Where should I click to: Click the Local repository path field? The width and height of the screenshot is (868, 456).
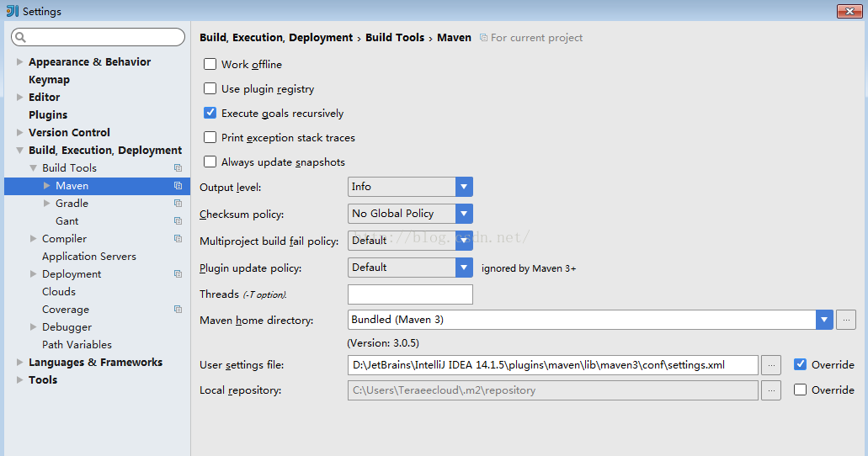point(553,390)
